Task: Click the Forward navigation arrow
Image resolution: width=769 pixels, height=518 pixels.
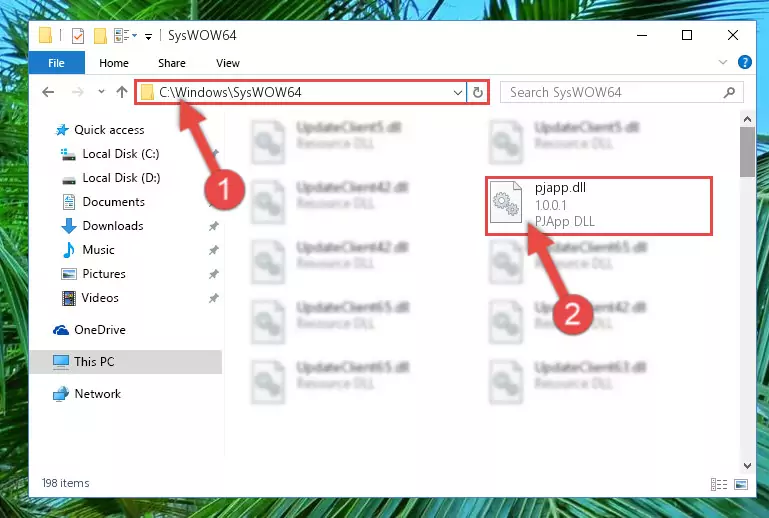Action: (x=77, y=92)
